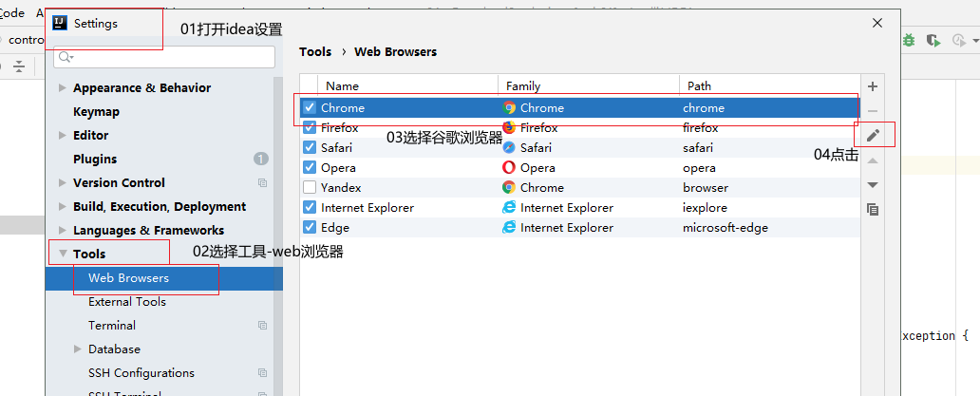Start debugging with the green bug icon in IDE toolbar
Screen dimensions: 980x396
click(x=908, y=41)
